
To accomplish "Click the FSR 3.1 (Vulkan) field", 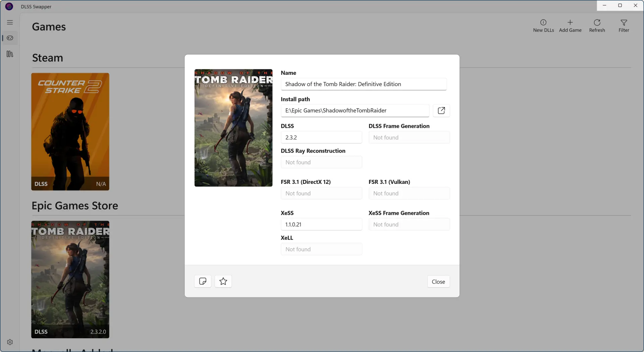I will [x=409, y=193].
